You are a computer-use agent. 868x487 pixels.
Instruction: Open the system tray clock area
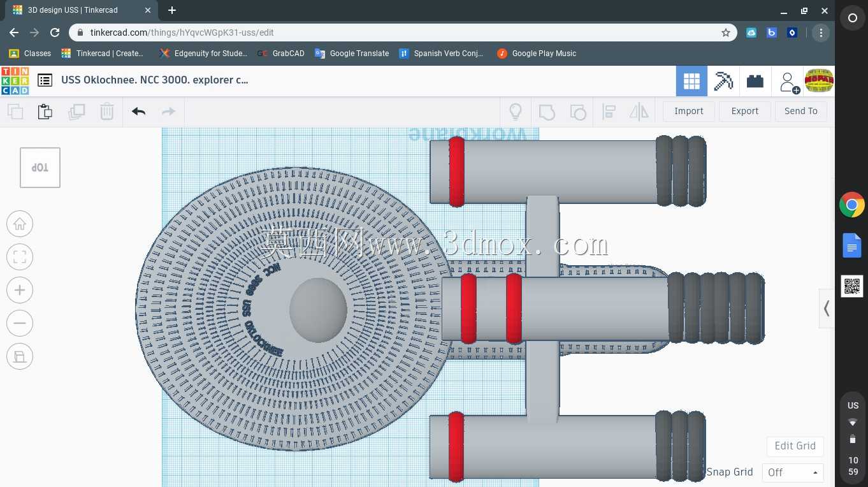[x=853, y=438]
